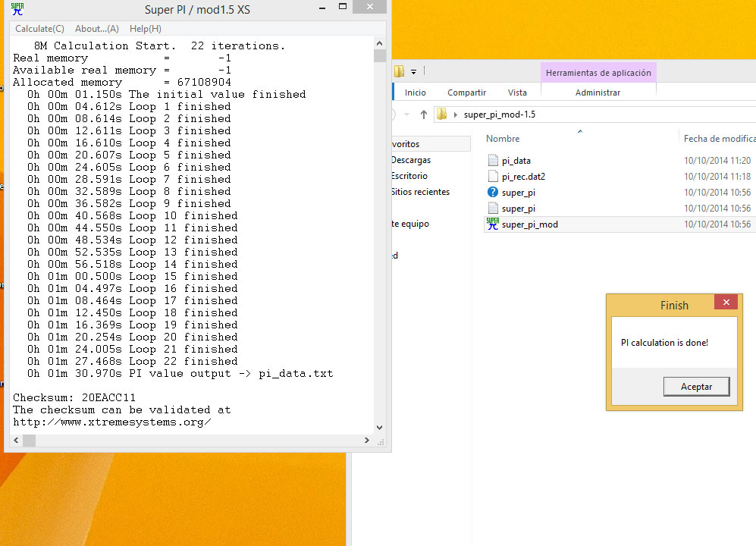The width and height of the screenshot is (756, 546).
Task: Click scroll-up arrow in Super PI output
Action: 380,43
